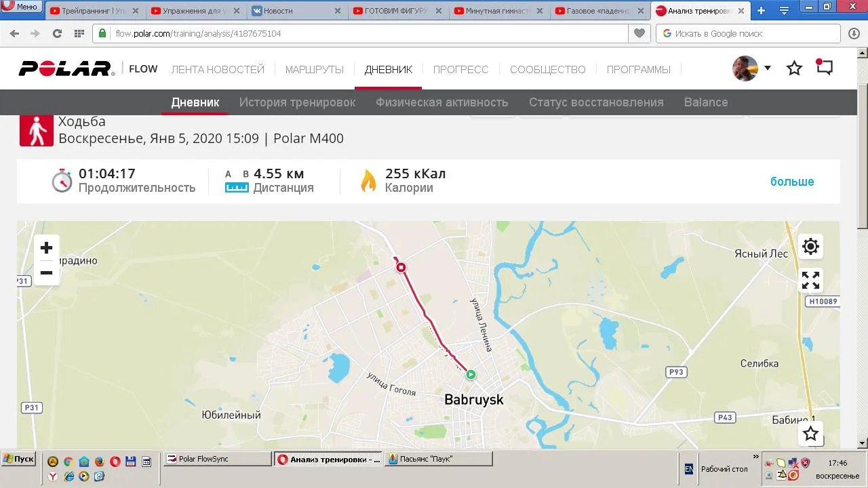
Task: Click the duration stopwatch icon
Action: pyautogui.click(x=62, y=180)
